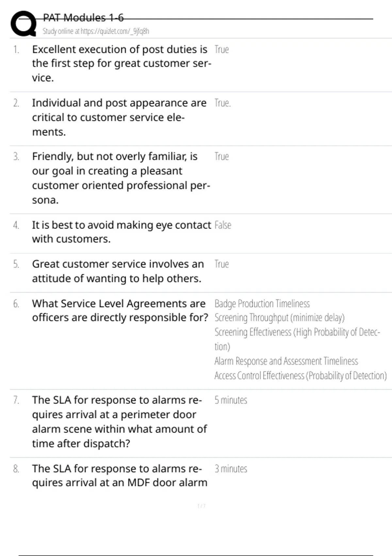Select the Service Level Agreements question
392x556 pixels.
tap(120, 310)
